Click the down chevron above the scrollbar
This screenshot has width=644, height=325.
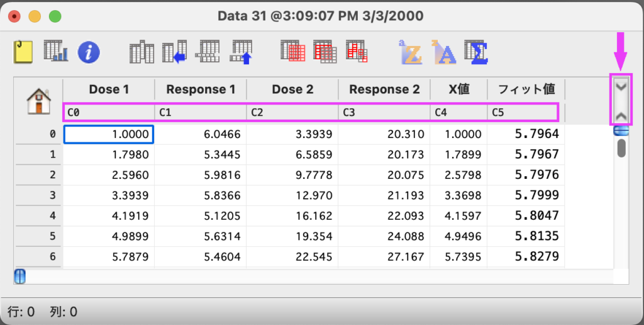pos(621,87)
